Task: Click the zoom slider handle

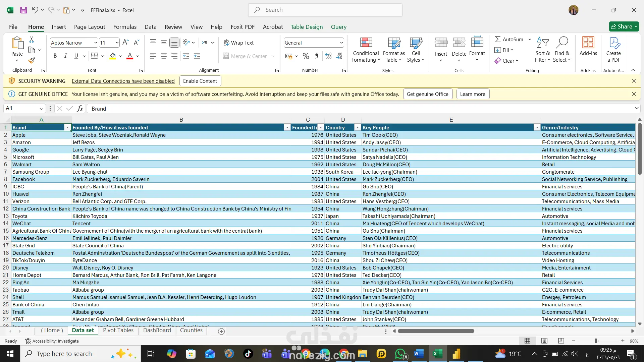Action: (x=596, y=341)
